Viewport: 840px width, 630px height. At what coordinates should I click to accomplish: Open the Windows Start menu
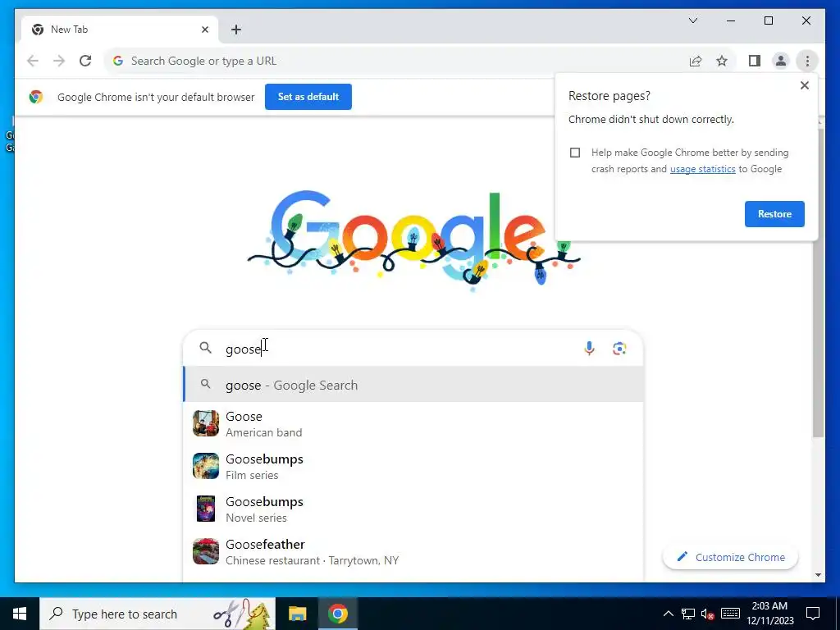point(20,614)
